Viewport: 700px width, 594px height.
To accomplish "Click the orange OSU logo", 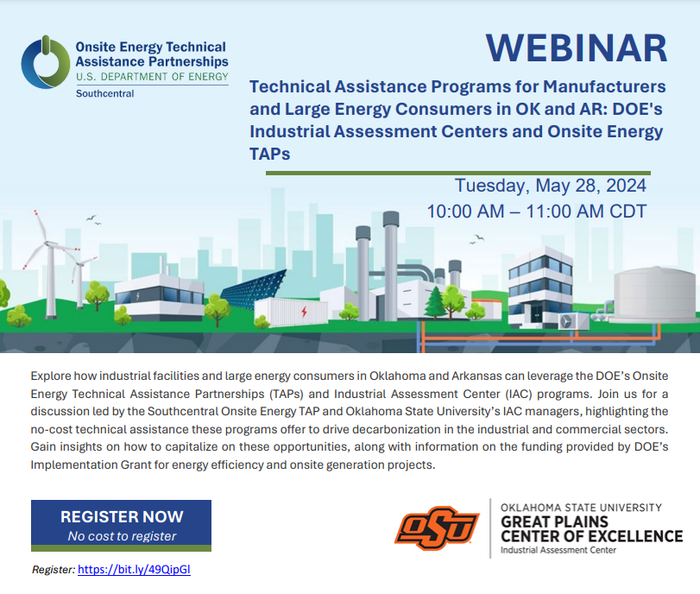I will (437, 527).
